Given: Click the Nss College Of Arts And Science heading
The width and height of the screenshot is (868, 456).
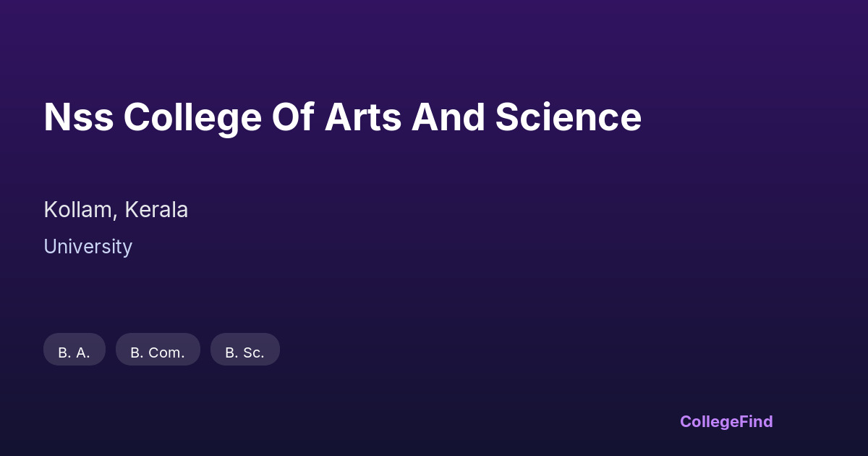Looking at the screenshot, I should tap(342, 117).
